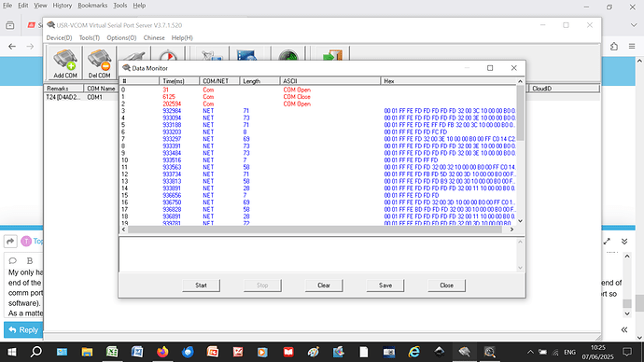Click the Del COM toolbar icon
This screenshot has width=644, height=362.
(99, 63)
